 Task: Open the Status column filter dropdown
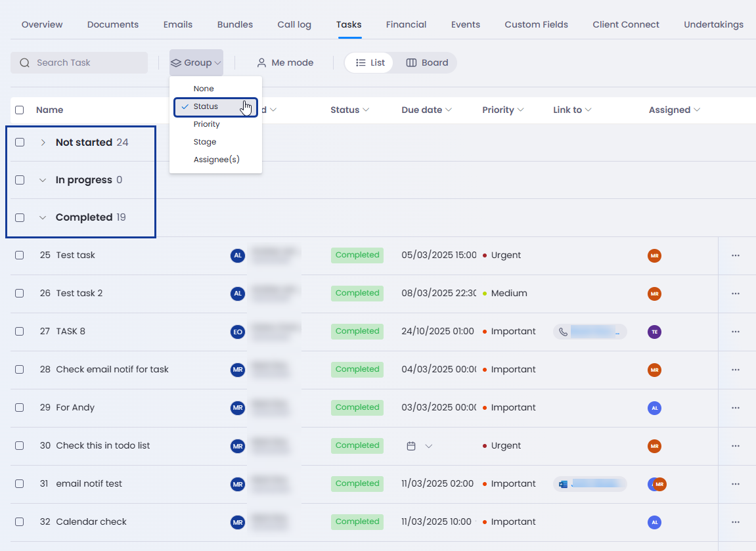366,110
